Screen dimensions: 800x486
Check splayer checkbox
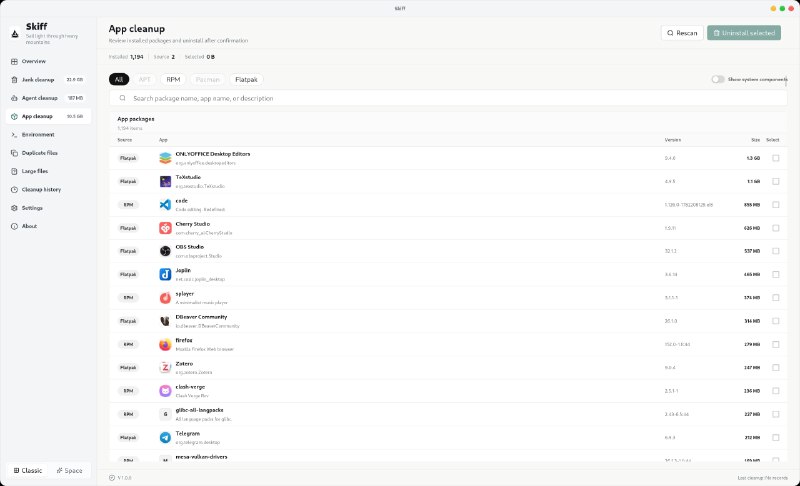pyautogui.click(x=776, y=298)
